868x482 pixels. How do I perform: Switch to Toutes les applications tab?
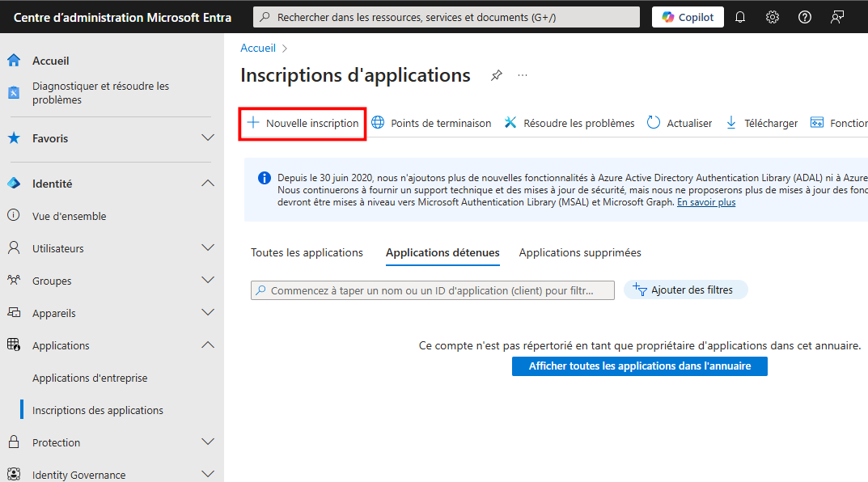point(307,253)
